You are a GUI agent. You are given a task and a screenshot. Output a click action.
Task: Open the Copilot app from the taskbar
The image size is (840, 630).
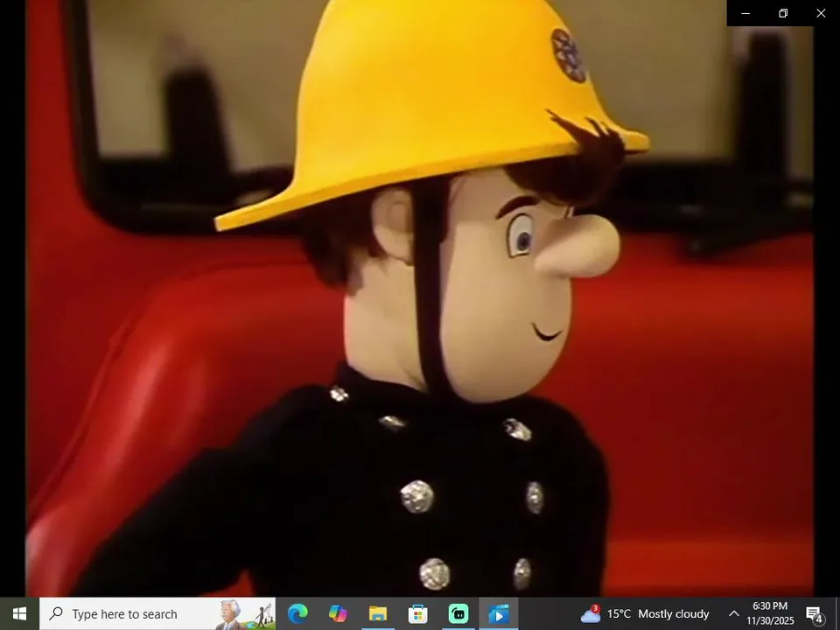(338, 614)
